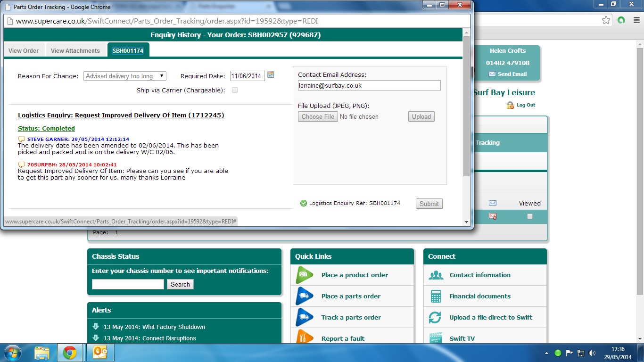The image size is (644, 362).
Task: Expand the Reason For Change dropdown
Action: point(125,76)
